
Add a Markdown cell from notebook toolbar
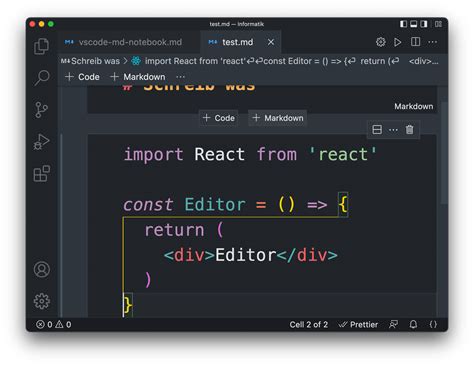[138, 77]
